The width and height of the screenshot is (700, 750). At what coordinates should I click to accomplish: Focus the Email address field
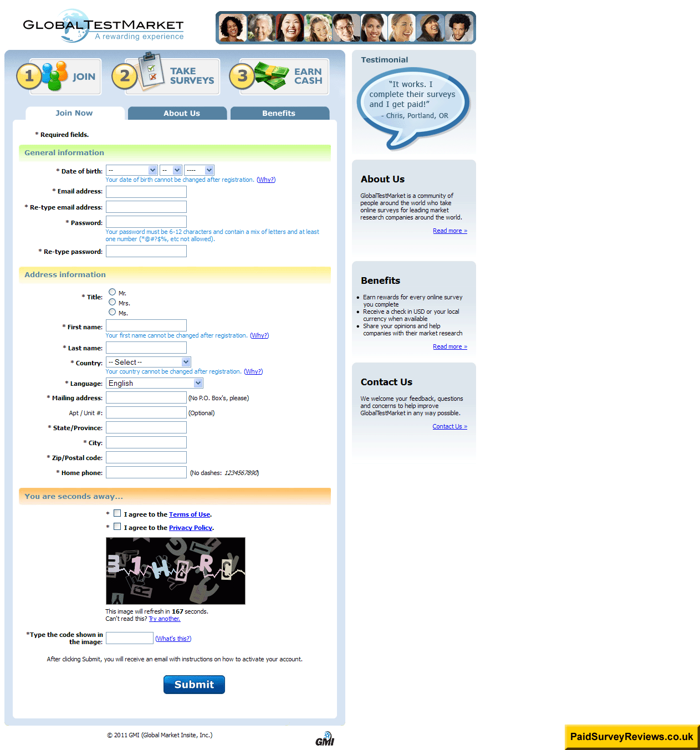coord(146,192)
